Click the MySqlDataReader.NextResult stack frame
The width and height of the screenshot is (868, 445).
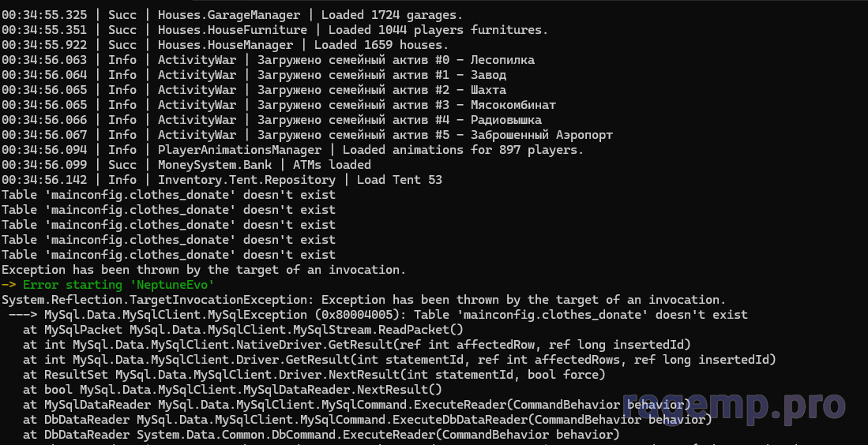click(x=233, y=390)
